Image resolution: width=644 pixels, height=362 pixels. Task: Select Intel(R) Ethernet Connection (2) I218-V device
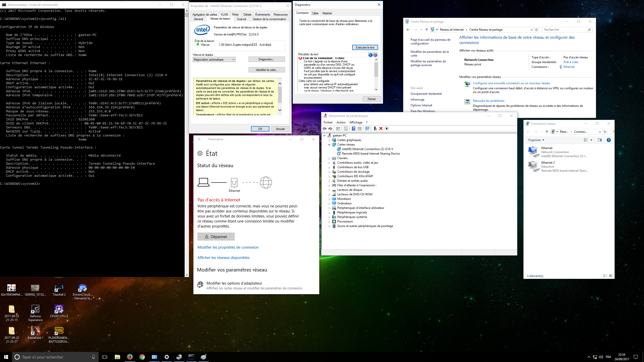(368, 149)
